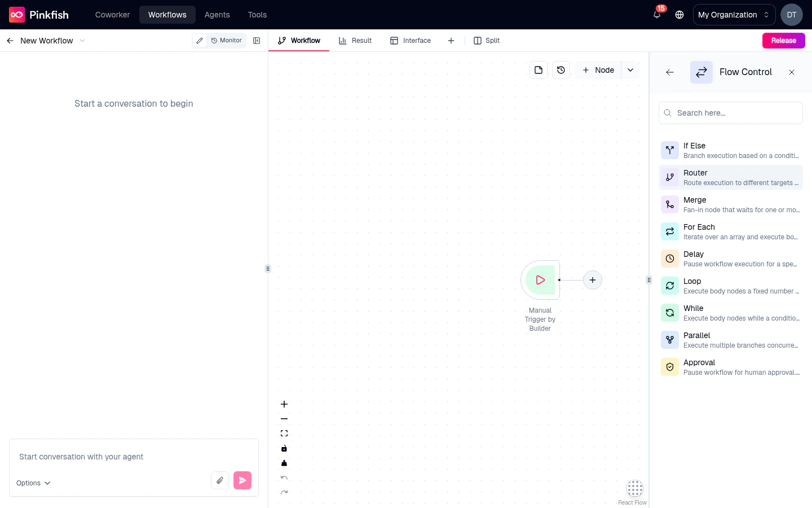
Task: Click the version history icon on the canvas
Action: [x=561, y=69]
